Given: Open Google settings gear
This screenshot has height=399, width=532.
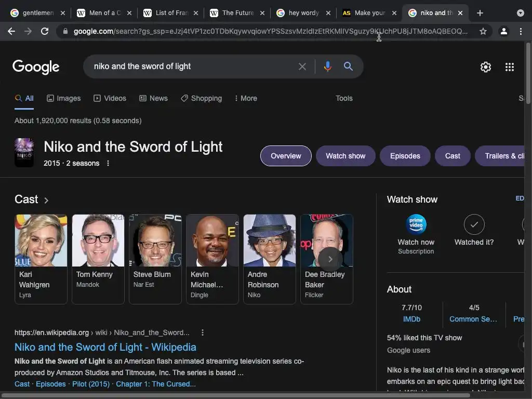Looking at the screenshot, I should tap(485, 67).
